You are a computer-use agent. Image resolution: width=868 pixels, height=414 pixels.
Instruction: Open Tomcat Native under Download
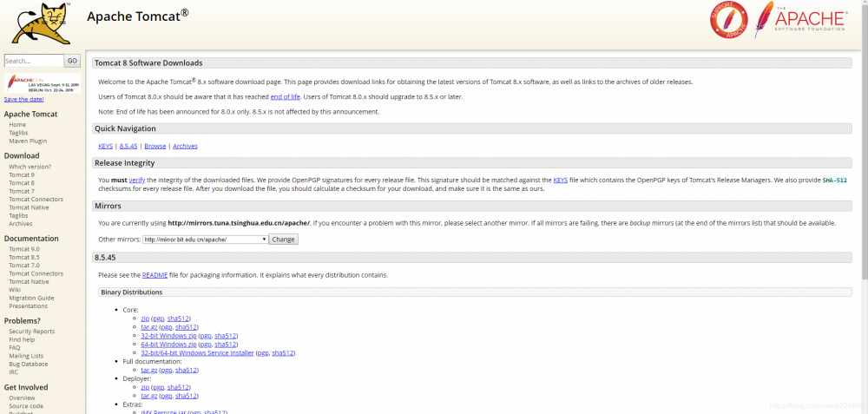point(29,207)
